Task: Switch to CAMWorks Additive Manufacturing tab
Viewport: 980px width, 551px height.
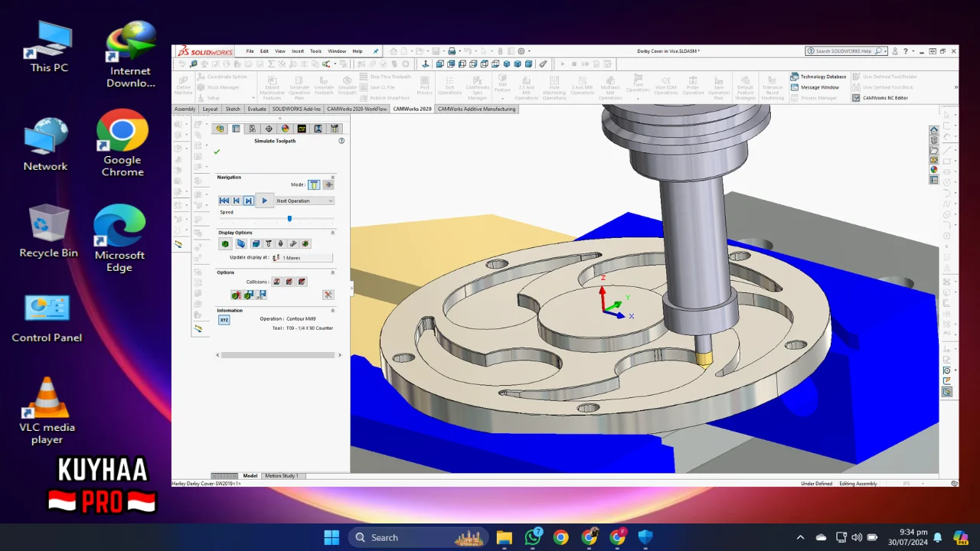Action: click(476, 109)
